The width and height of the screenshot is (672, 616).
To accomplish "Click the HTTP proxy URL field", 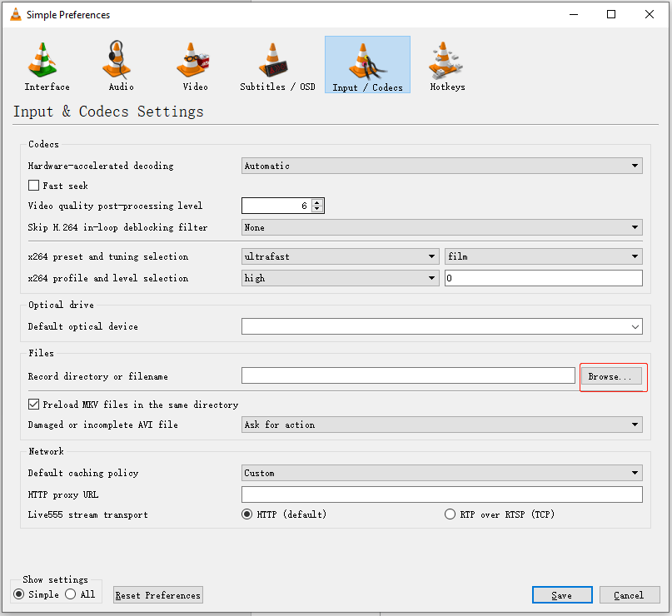I will click(442, 494).
